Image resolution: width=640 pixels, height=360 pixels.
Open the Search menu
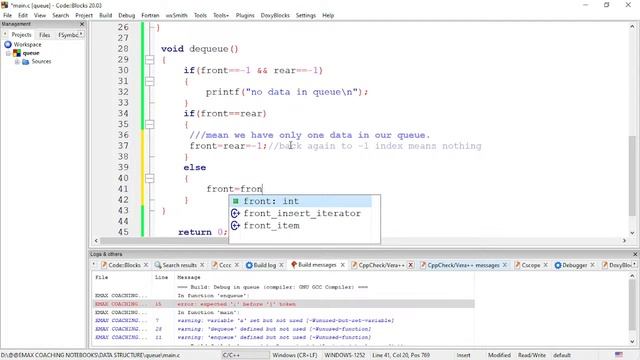[60, 15]
